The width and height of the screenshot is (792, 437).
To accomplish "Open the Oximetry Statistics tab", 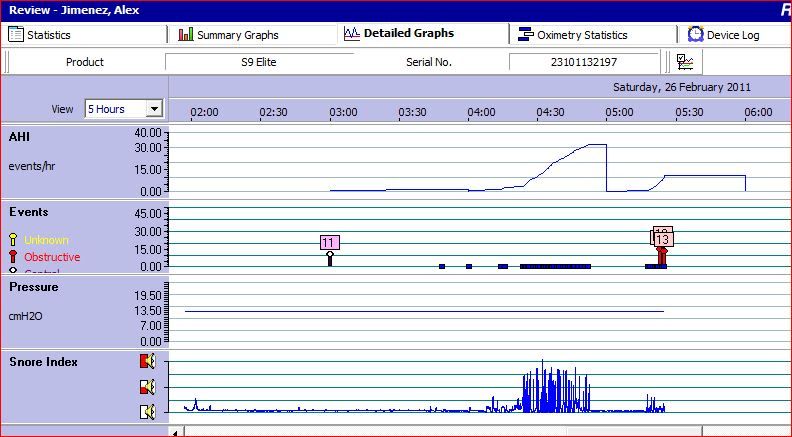I will coord(593,35).
